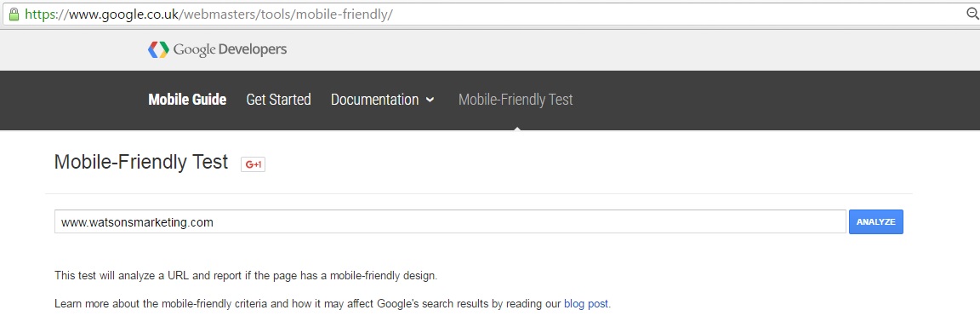Viewport: 980px width, 333px height.
Task: Click the green padlock security icon
Action: (x=14, y=14)
